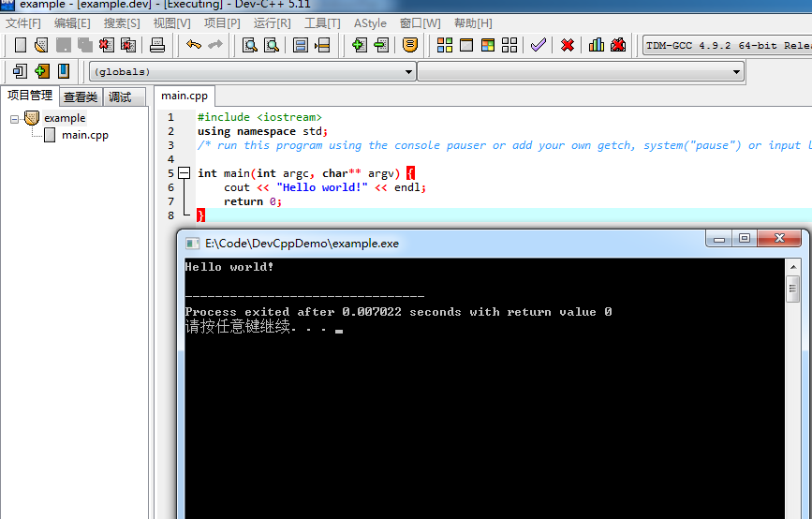Click the Open project or file icon
Image resolution: width=812 pixels, height=519 pixels.
[x=41, y=45]
